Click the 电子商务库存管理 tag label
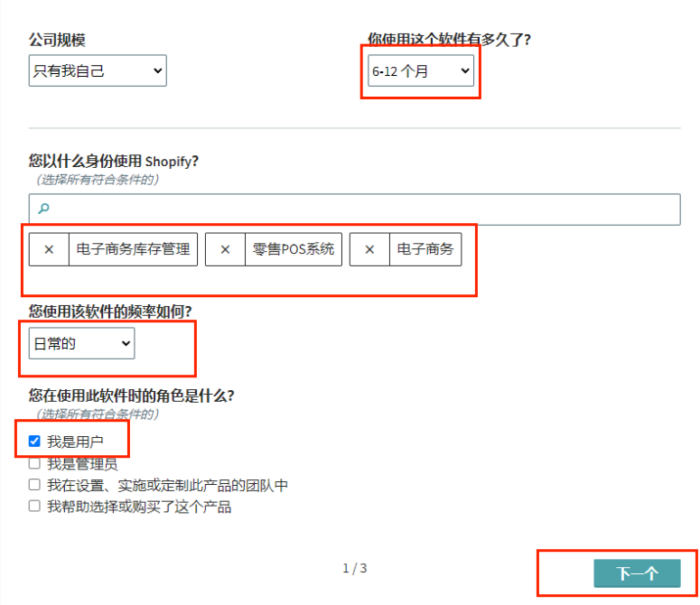The width and height of the screenshot is (700, 605). tap(133, 250)
